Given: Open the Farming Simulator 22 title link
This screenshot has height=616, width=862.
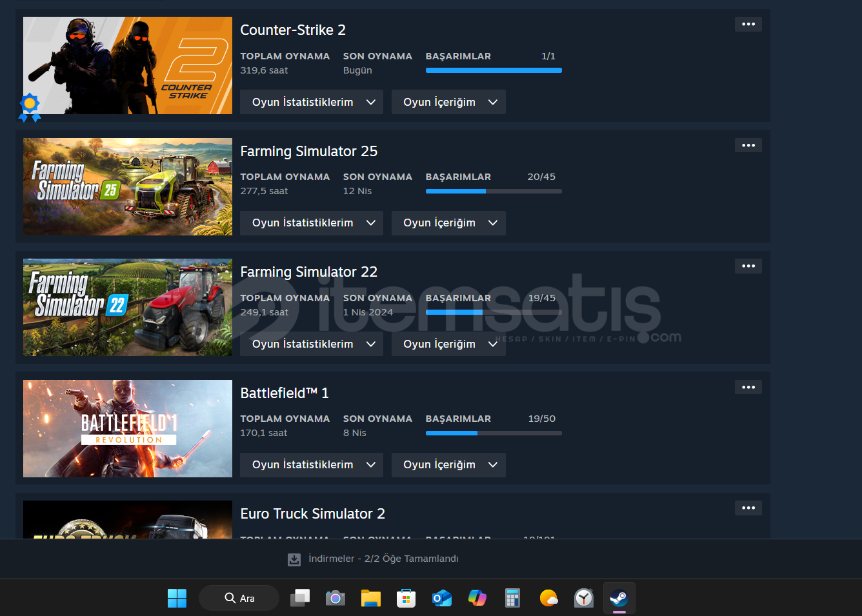Looking at the screenshot, I should coord(309,272).
